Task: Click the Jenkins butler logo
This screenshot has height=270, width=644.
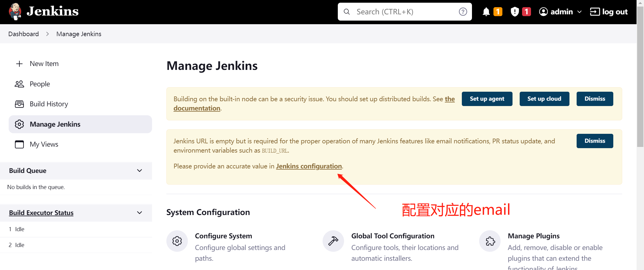Action: pyautogui.click(x=15, y=12)
